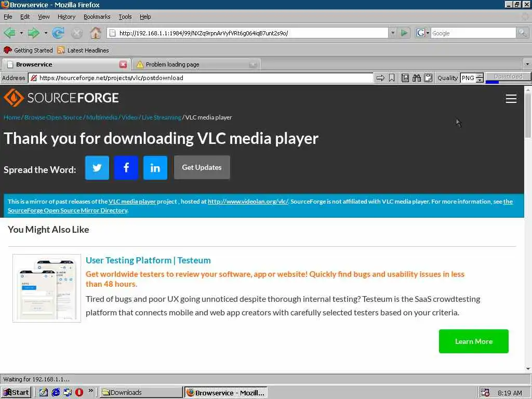Viewport: 532px width, 399px height.
Task: Click the crossed-out security icon in Address field
Action: tap(34, 78)
